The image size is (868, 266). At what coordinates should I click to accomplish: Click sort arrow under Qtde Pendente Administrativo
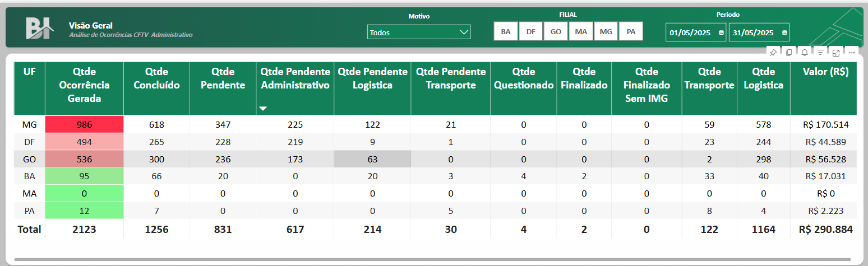click(263, 108)
